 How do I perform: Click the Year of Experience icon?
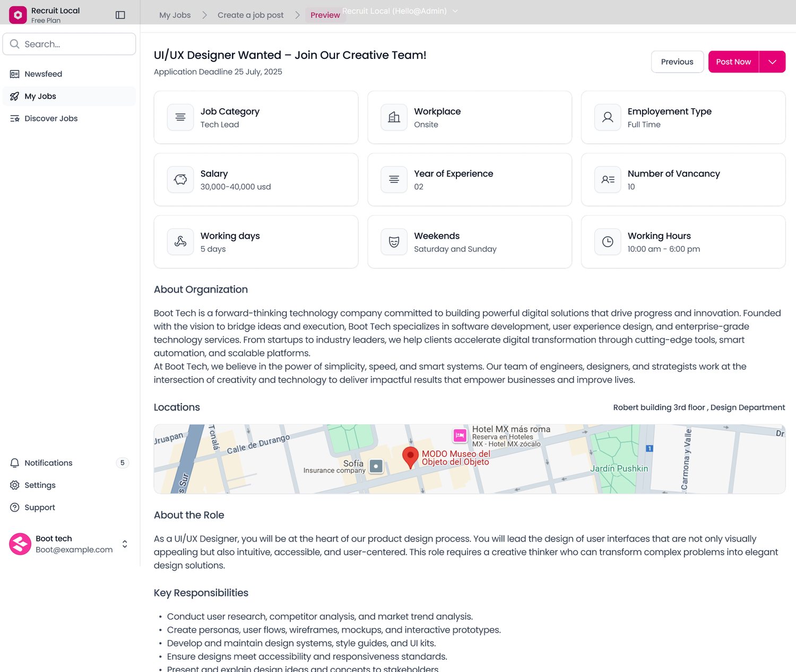pos(394,179)
